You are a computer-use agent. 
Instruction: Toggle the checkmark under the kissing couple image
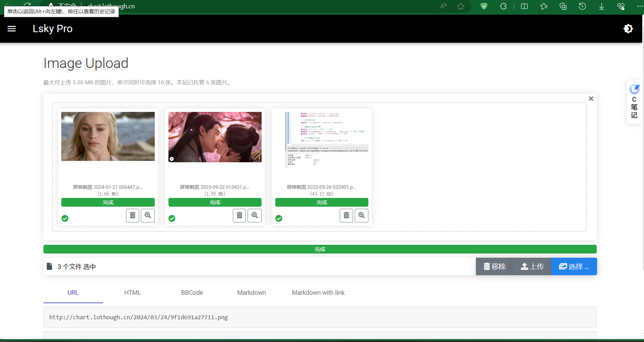coord(172,218)
